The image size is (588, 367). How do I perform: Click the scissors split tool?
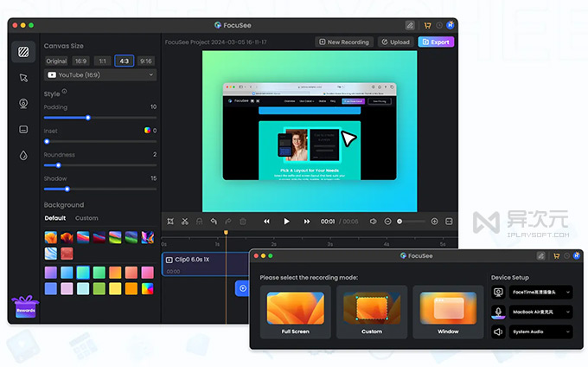[x=185, y=222]
